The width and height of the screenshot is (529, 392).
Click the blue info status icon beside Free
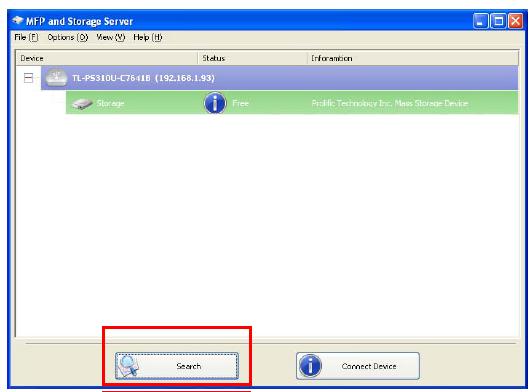215,103
